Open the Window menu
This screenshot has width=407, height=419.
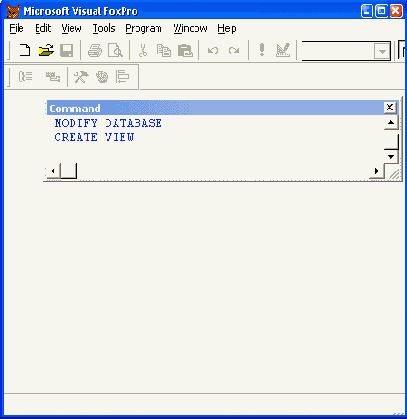pyautogui.click(x=190, y=29)
